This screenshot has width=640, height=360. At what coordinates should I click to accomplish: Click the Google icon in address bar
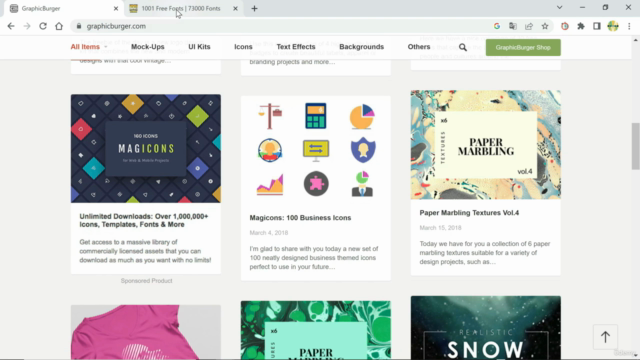pos(497,26)
